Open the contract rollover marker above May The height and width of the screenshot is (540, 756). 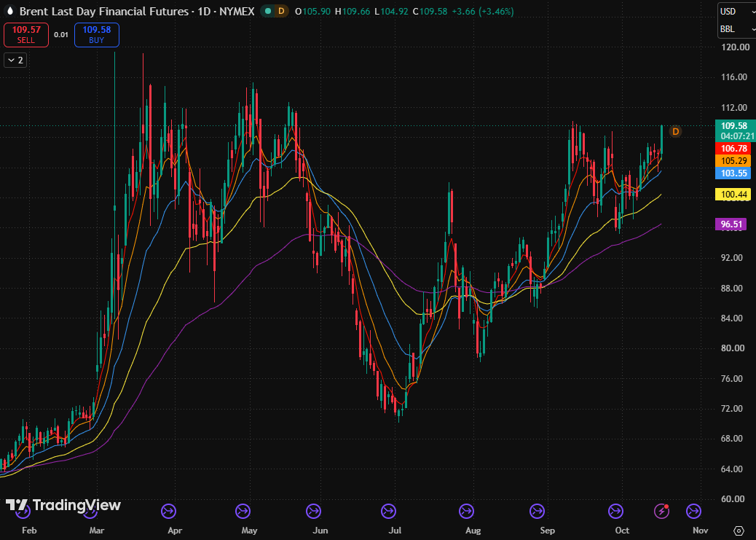coord(243,511)
